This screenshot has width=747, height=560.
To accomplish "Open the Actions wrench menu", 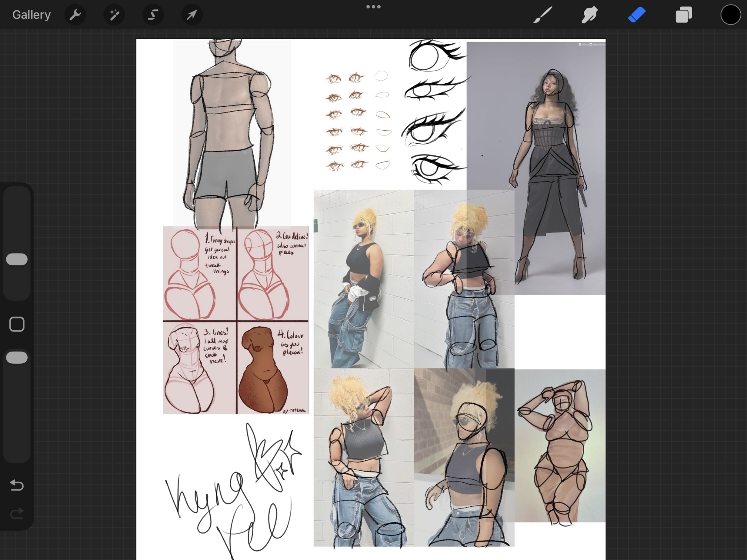I will (75, 15).
